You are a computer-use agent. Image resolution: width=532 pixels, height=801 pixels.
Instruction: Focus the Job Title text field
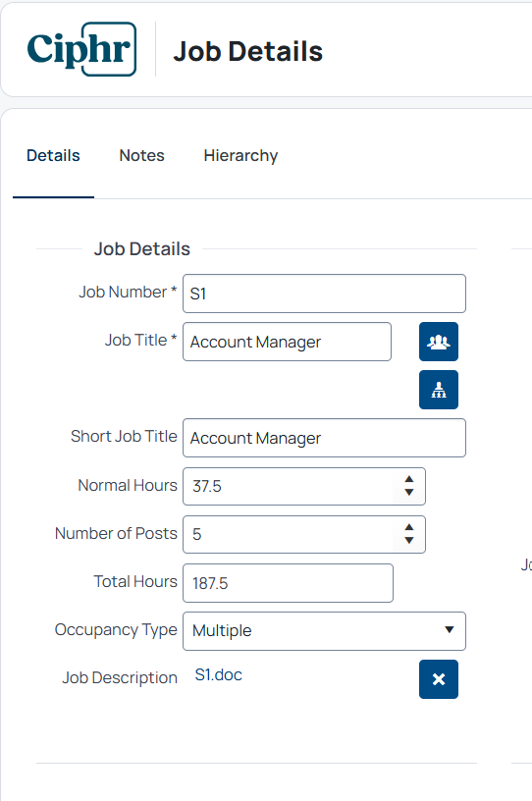point(288,342)
